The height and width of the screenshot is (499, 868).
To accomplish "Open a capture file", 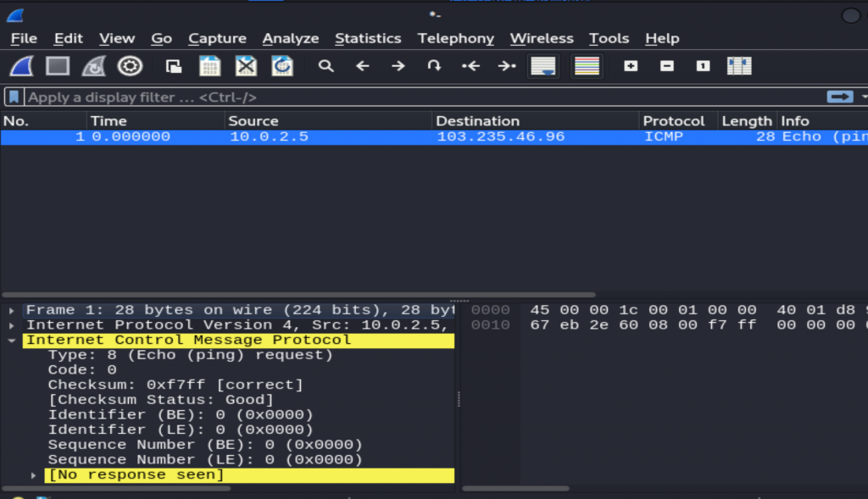I will click(174, 66).
